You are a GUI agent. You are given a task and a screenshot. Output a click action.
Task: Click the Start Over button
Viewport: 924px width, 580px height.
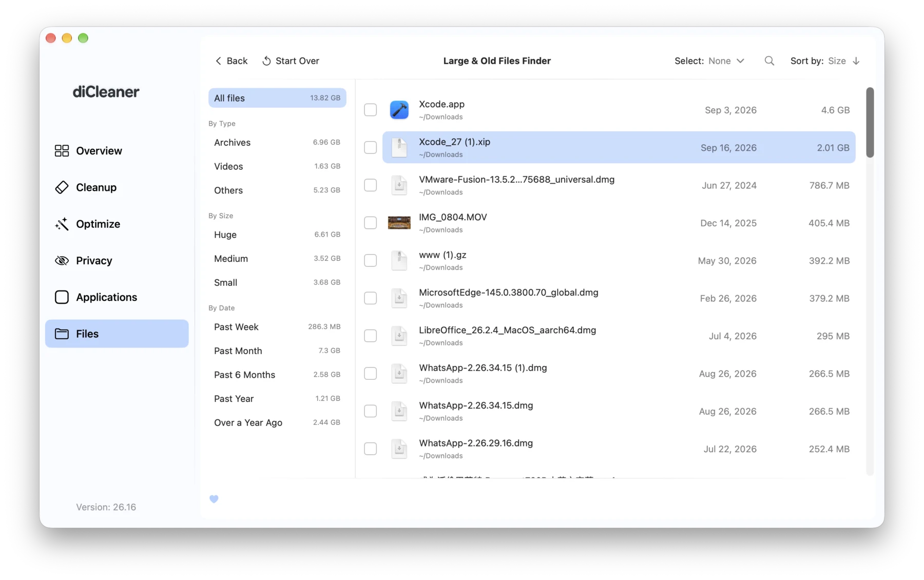point(291,61)
